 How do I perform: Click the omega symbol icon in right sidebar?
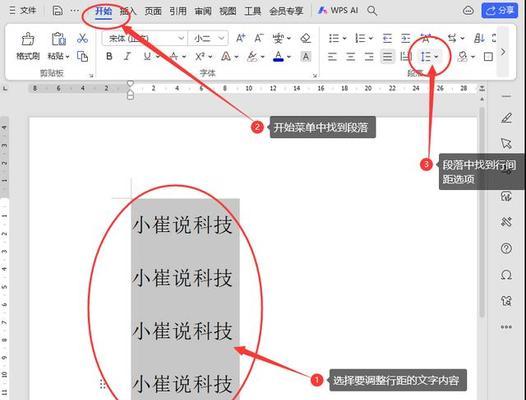pos(506,275)
